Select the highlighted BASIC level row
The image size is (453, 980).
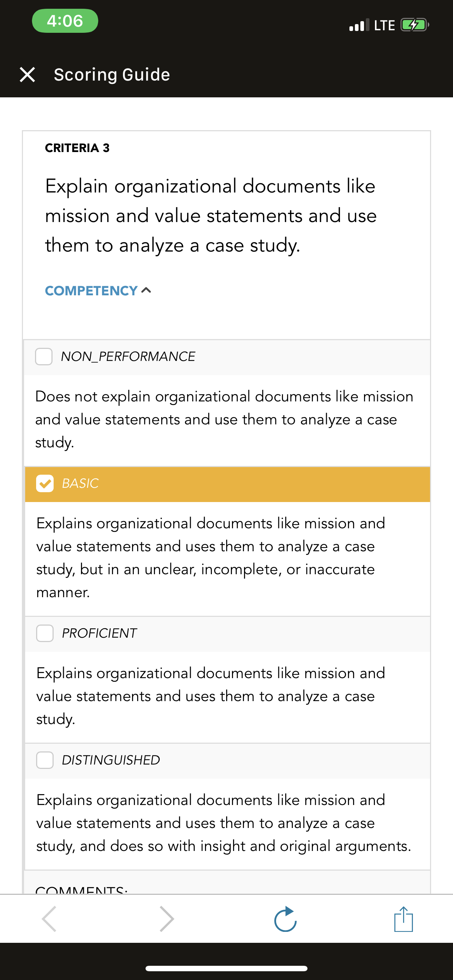227,484
